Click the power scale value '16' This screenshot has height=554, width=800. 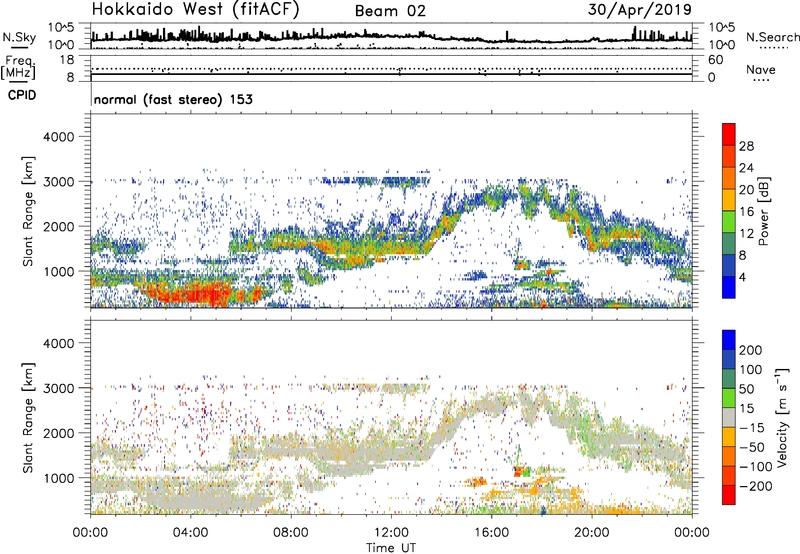pos(746,212)
